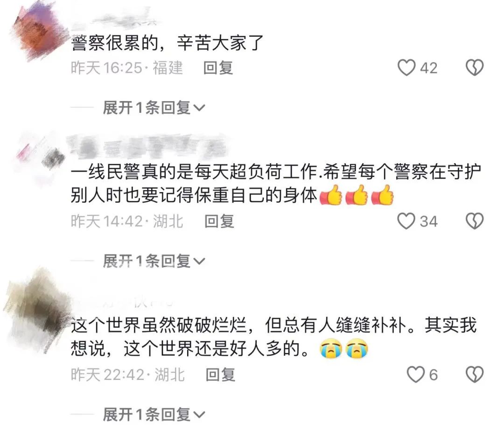Dislike the Fujian comment with broken heart
Image resolution: width=504 pixels, height=435 pixels.
475,68
